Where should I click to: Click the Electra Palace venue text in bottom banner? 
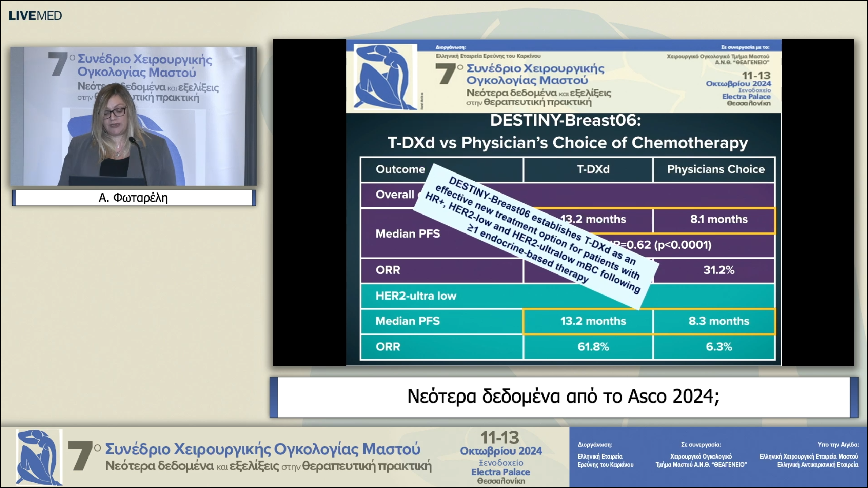click(500, 472)
